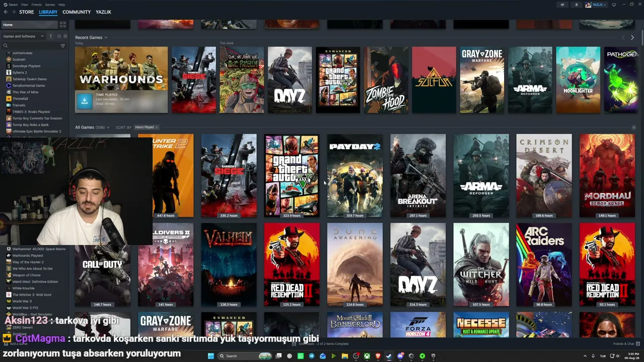Image resolution: width=644 pixels, height=362 pixels.
Task: Select Crimson Desert game tile
Action: [x=544, y=176]
